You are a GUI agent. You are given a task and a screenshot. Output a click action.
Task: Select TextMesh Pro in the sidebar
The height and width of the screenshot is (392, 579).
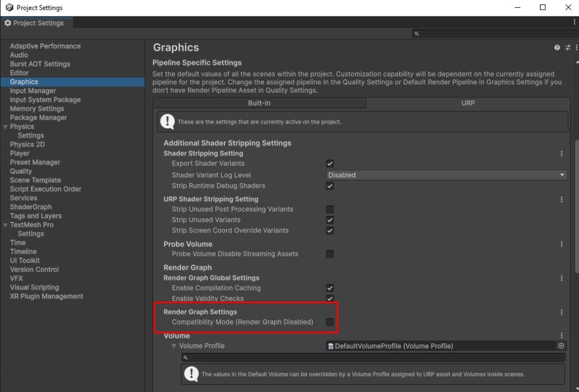32,225
